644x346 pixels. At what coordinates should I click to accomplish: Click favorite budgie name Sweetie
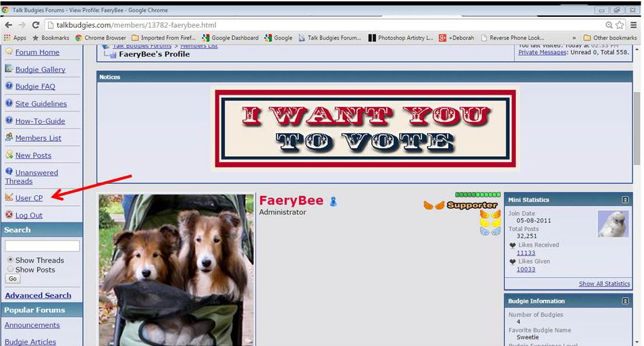pos(527,337)
